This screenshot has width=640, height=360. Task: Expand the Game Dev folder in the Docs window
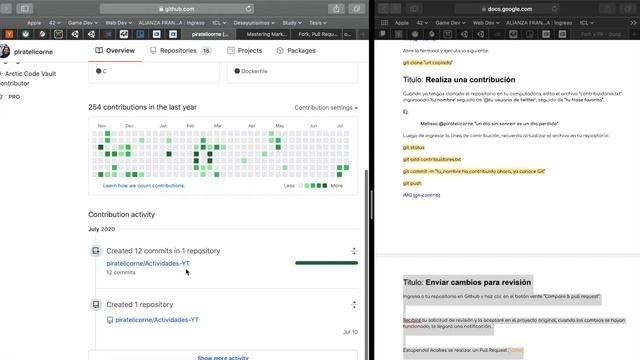pos(450,23)
